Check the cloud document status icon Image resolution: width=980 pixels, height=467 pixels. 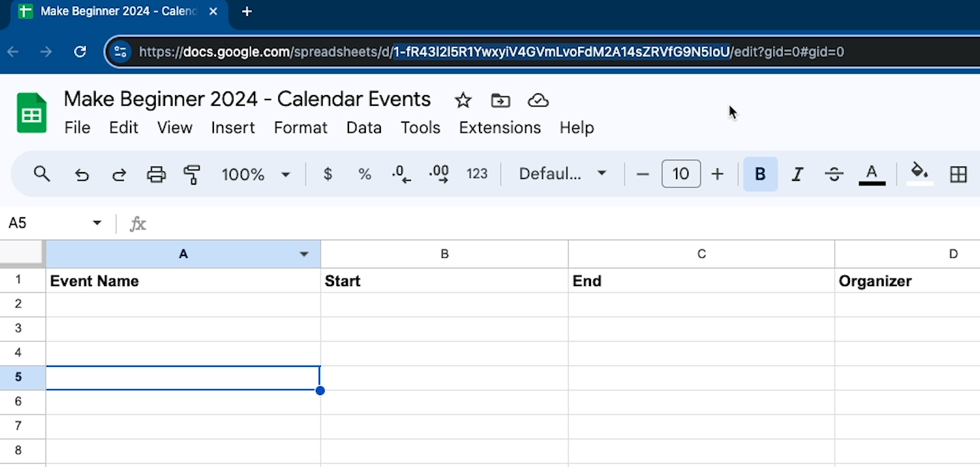(538, 100)
